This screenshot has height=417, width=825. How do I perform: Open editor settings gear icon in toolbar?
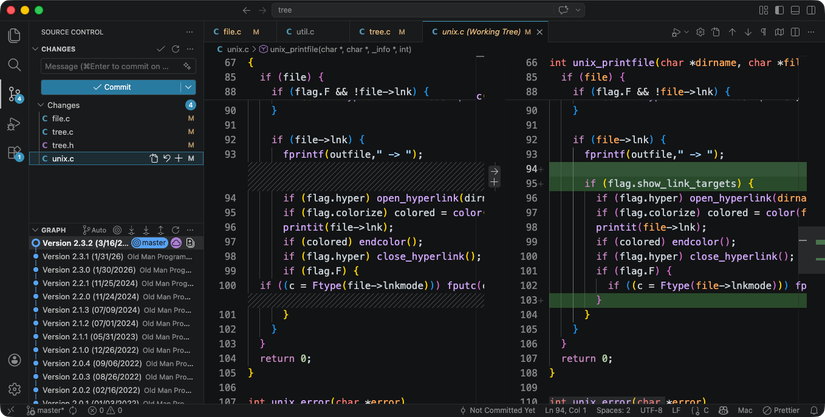[700, 32]
